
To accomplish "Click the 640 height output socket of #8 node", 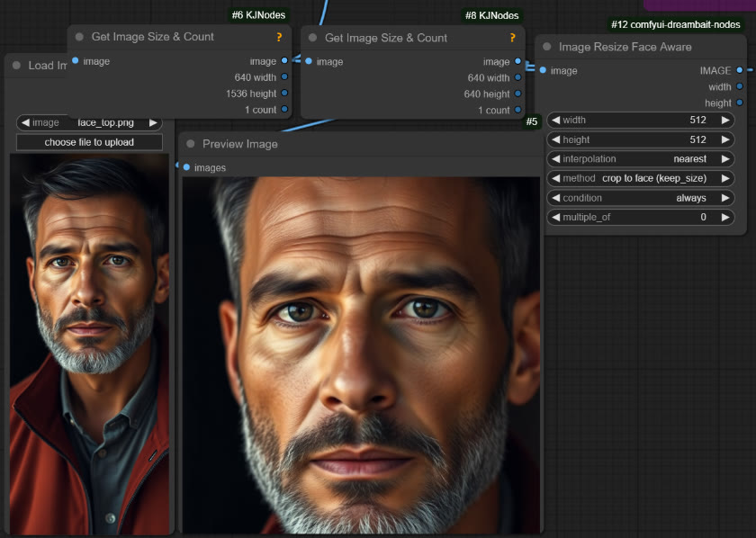I will pyautogui.click(x=517, y=94).
